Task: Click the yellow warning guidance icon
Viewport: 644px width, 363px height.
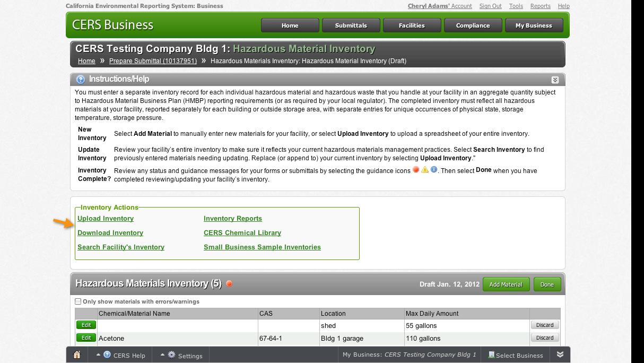Action: coord(425,170)
